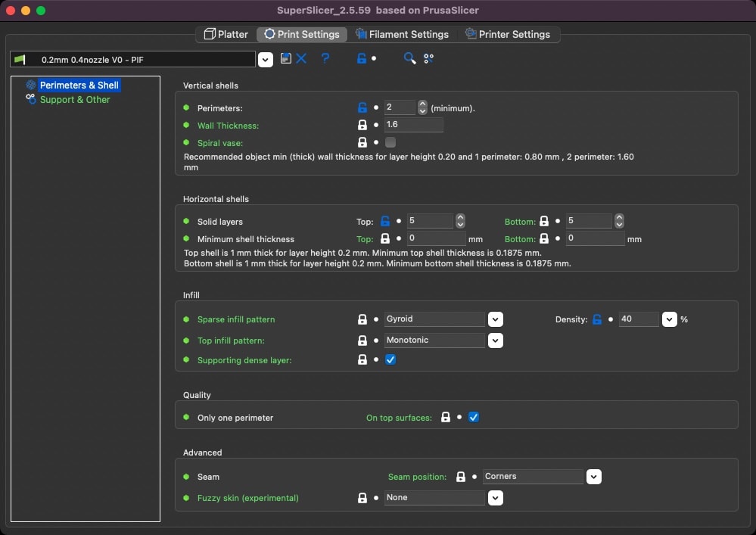756x535 pixels.
Task: Click the Bottom solid layers value field
Action: (589, 221)
